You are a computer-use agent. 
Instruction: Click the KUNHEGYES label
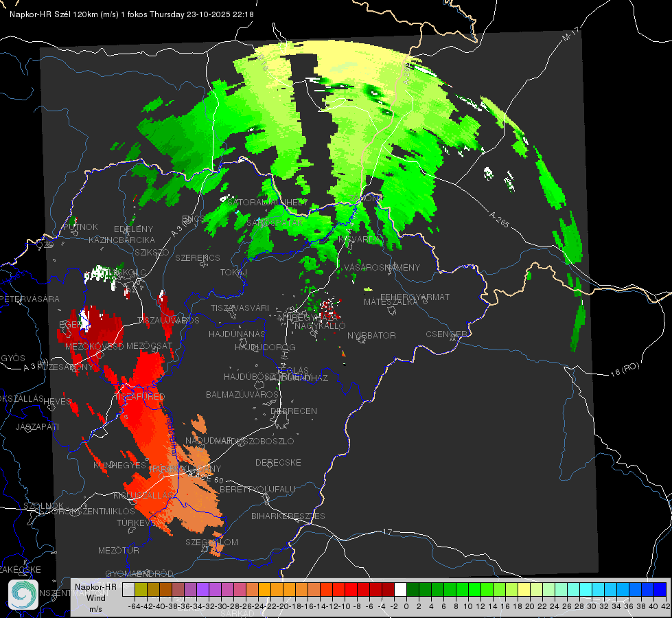pos(119,465)
